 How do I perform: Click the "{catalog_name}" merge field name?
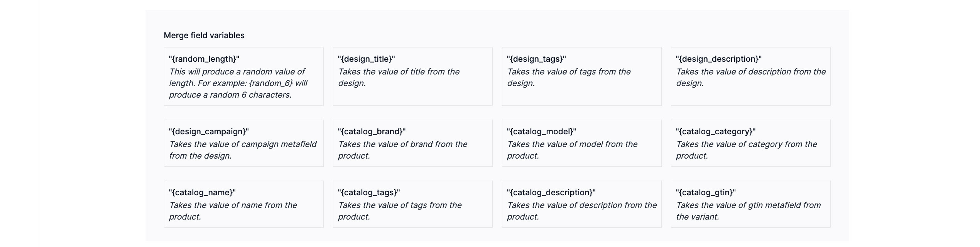pos(202,193)
